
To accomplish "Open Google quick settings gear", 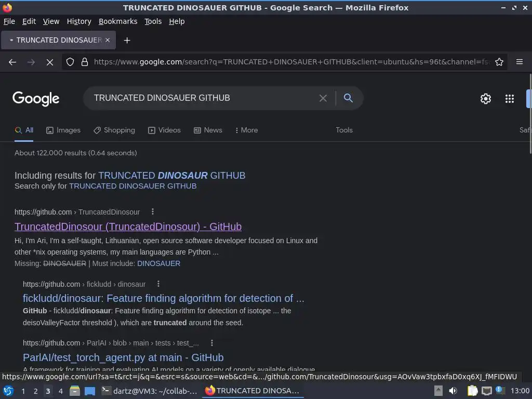I will pyautogui.click(x=486, y=99).
